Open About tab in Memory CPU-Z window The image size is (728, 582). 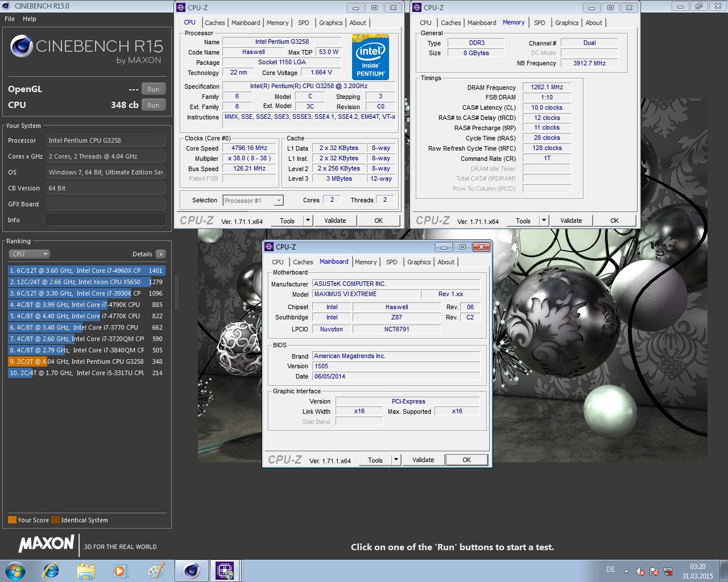click(594, 23)
